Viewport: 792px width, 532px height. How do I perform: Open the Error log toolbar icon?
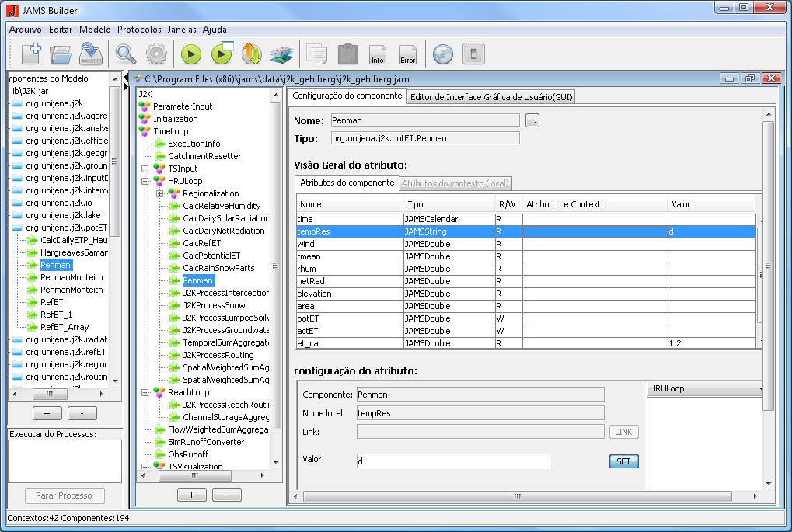[408, 54]
